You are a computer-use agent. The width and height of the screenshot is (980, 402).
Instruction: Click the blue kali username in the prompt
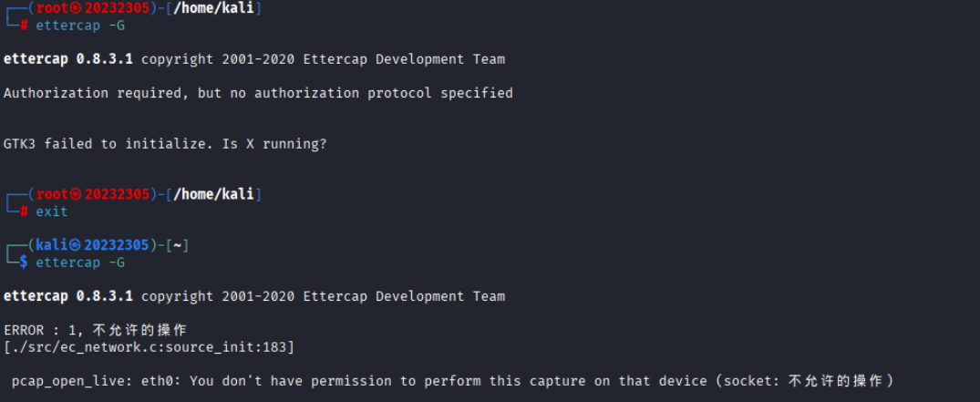click(52, 245)
